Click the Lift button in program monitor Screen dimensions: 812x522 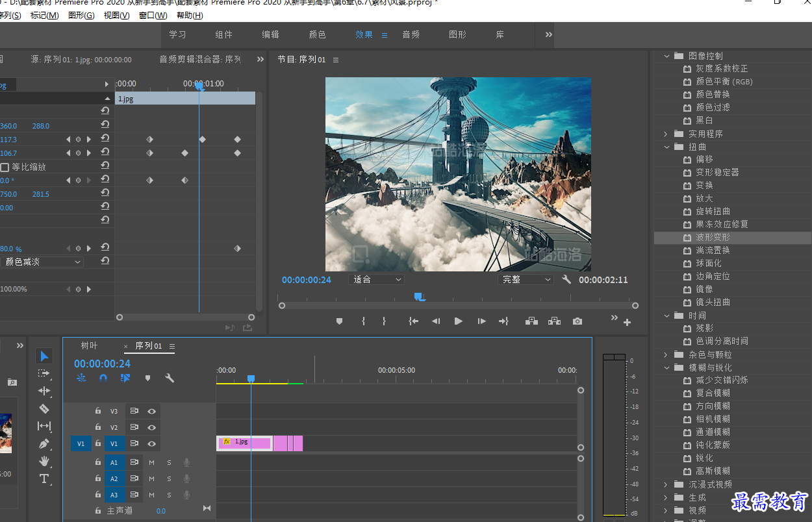[x=531, y=321]
